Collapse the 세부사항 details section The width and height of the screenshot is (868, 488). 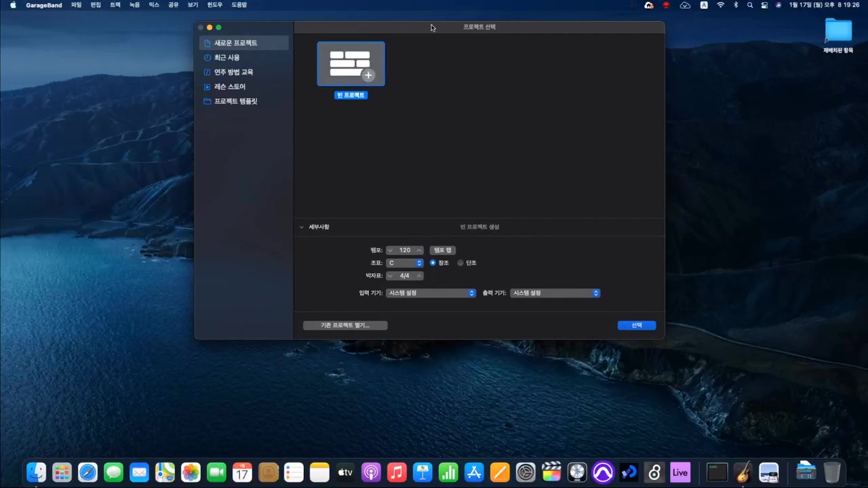pos(301,226)
